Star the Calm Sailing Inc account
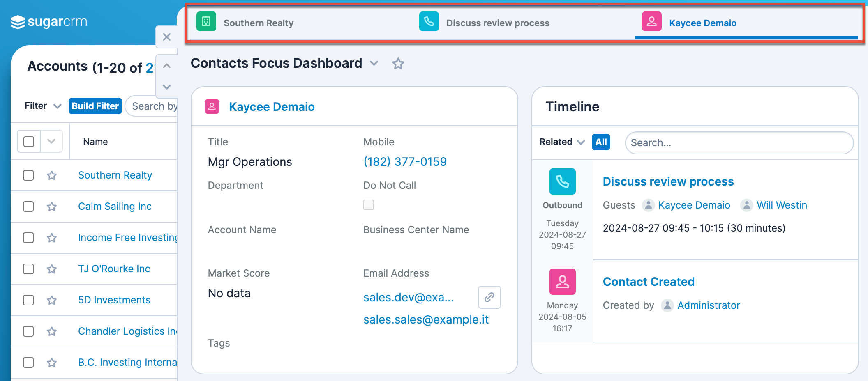 (x=52, y=207)
